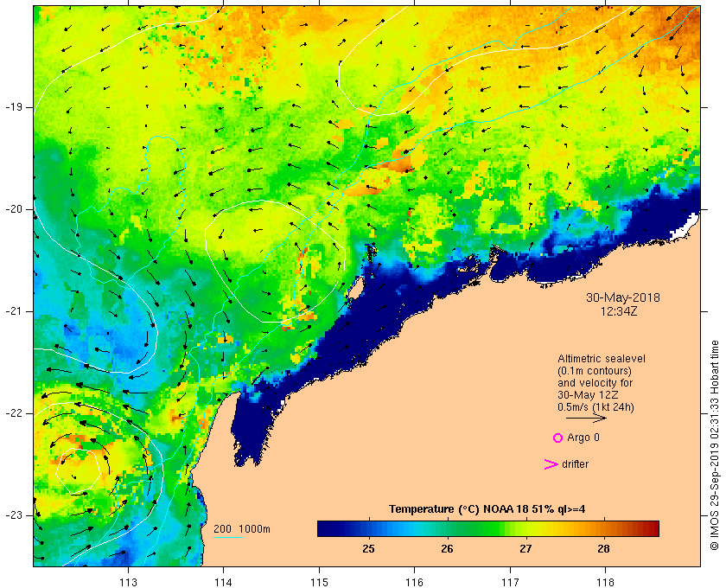
Task: Click the temperature color bar
Action: [488, 528]
